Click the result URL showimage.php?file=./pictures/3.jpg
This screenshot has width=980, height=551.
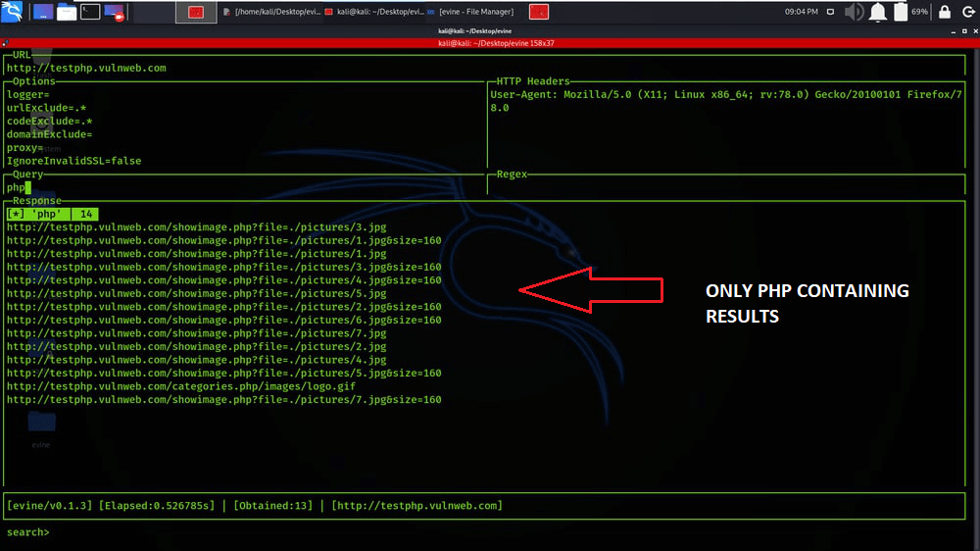point(196,227)
